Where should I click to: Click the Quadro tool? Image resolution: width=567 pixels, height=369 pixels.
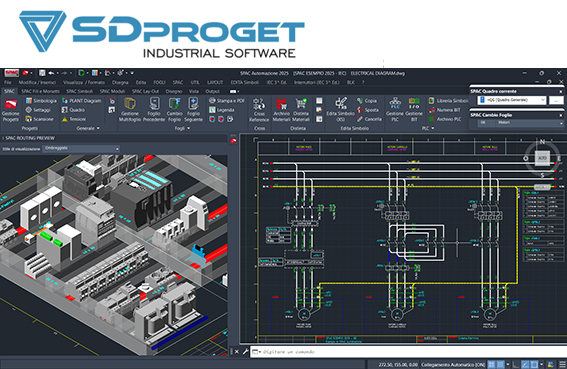(73, 110)
